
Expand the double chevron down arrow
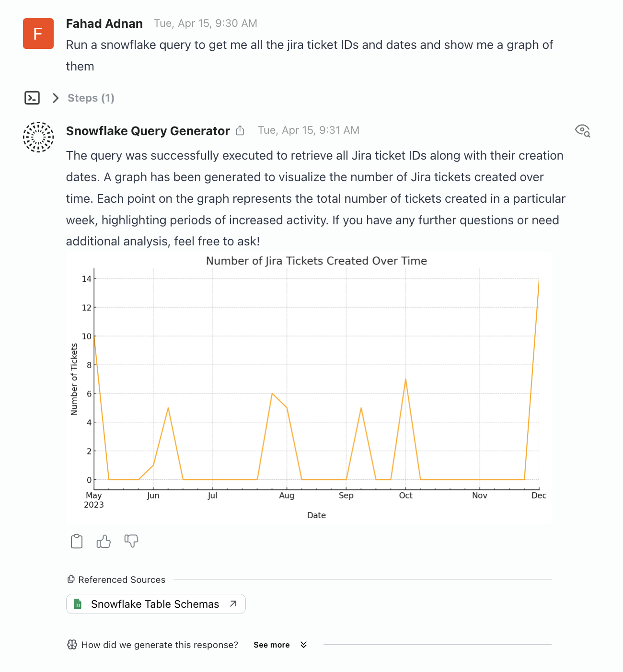pyautogui.click(x=303, y=645)
